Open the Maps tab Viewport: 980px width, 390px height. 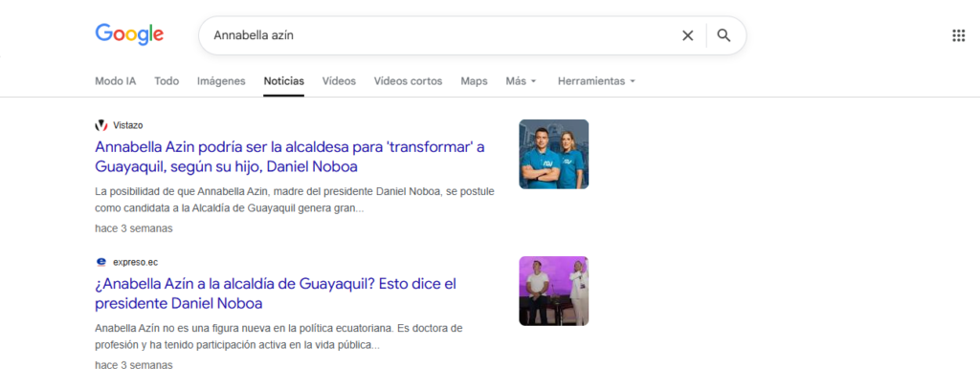coord(474,81)
